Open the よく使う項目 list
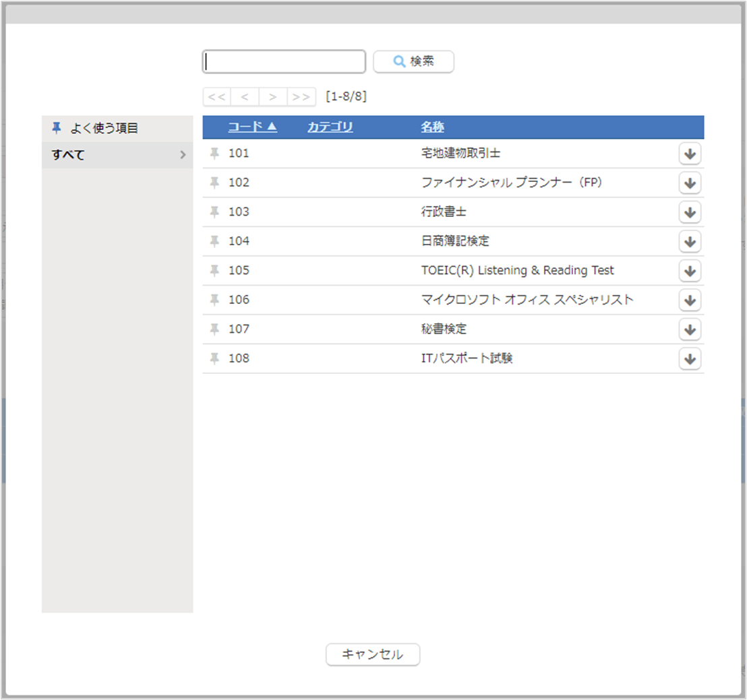This screenshot has height=700, width=747. 104,128
